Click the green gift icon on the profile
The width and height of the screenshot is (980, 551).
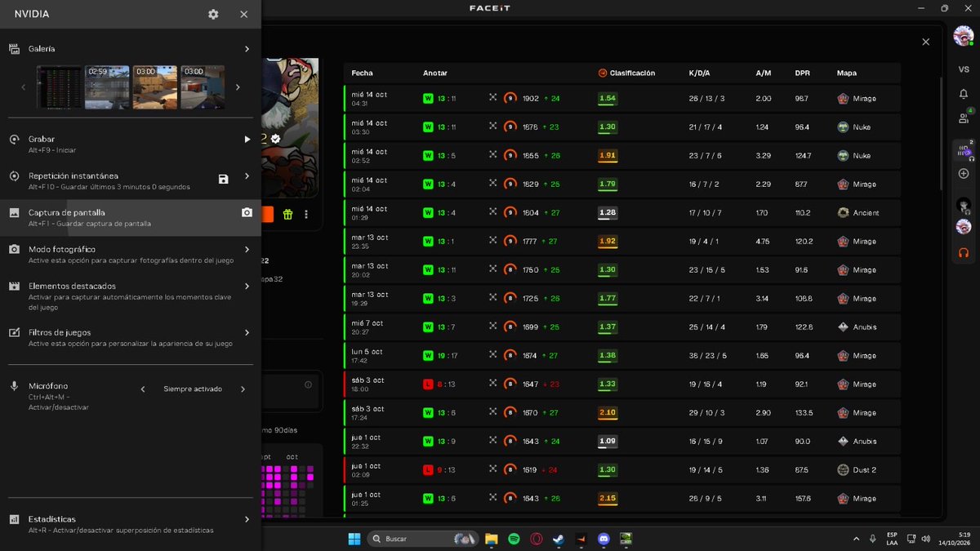287,215
